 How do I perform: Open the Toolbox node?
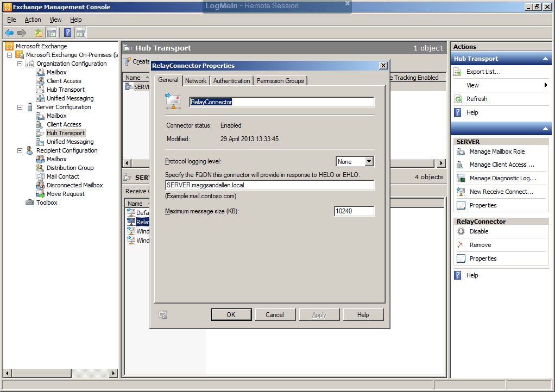pyautogui.click(x=47, y=203)
